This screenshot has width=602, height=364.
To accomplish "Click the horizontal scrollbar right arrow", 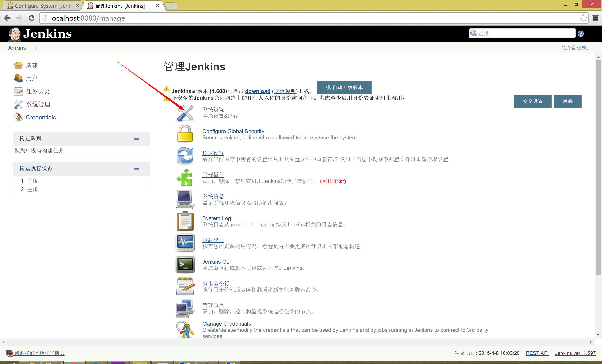I will click(x=591, y=342).
